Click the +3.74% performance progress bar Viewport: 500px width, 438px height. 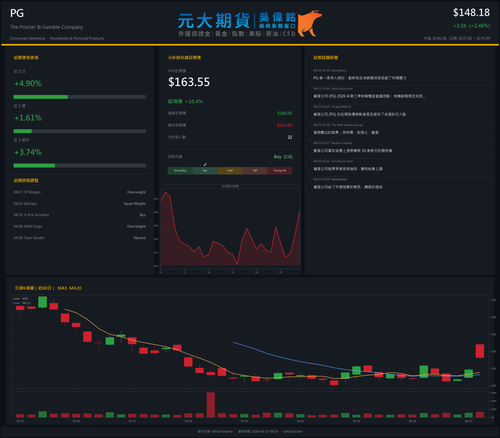[79, 166]
